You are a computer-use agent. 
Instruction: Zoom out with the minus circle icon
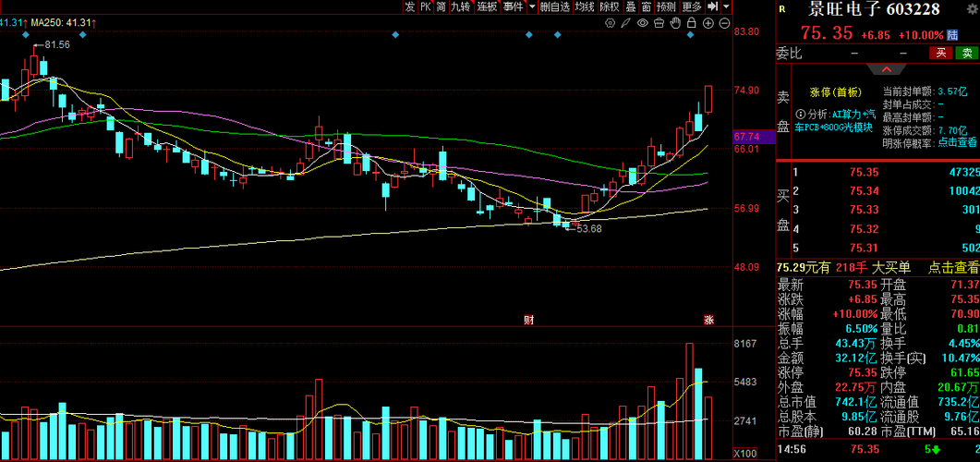pos(724,23)
